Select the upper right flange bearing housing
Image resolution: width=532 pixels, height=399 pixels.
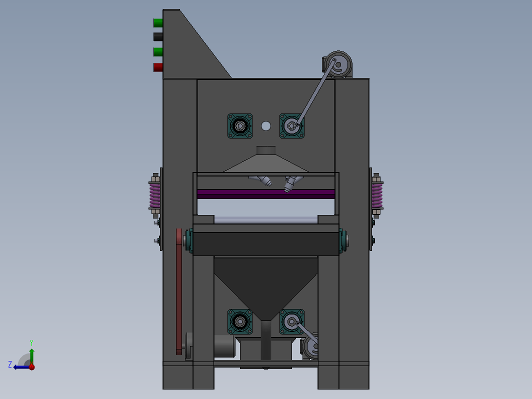click(x=292, y=126)
